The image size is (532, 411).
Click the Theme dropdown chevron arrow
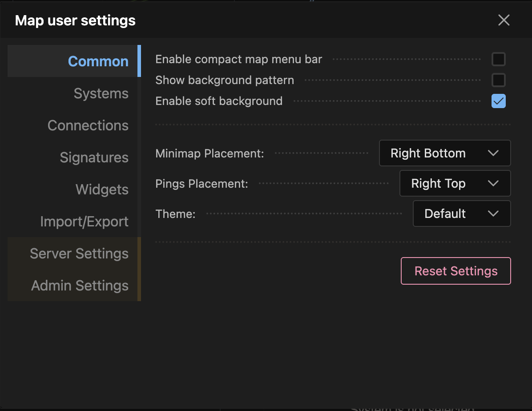click(493, 214)
